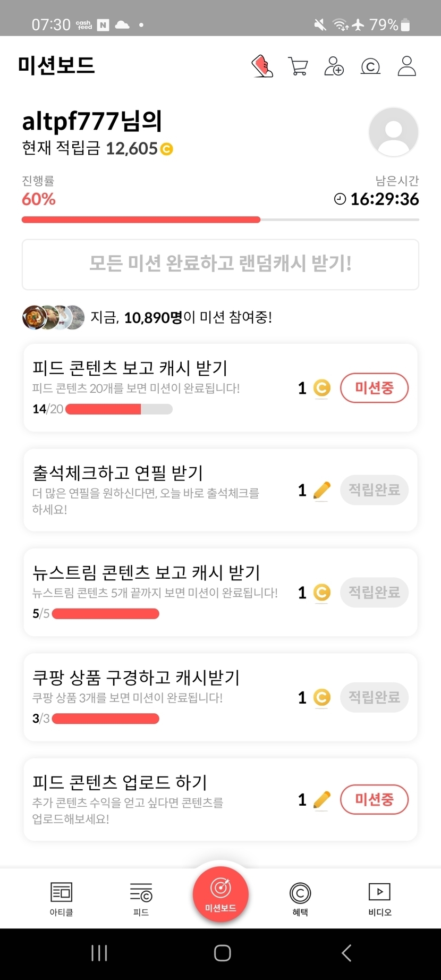The width and height of the screenshot is (441, 980).
Task: Tap 미션중 button for feed upload mission
Action: 374,799
